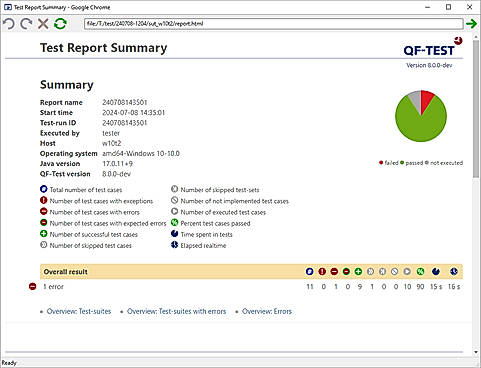The height and width of the screenshot is (368, 481).
Task: Click the red error icon beside 1 error
Action: click(x=32, y=286)
